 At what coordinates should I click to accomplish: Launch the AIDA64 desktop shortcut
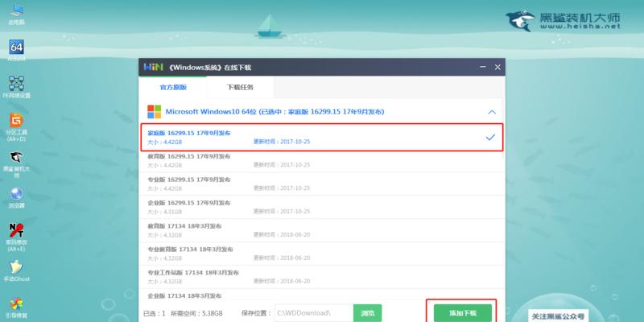(x=16, y=50)
